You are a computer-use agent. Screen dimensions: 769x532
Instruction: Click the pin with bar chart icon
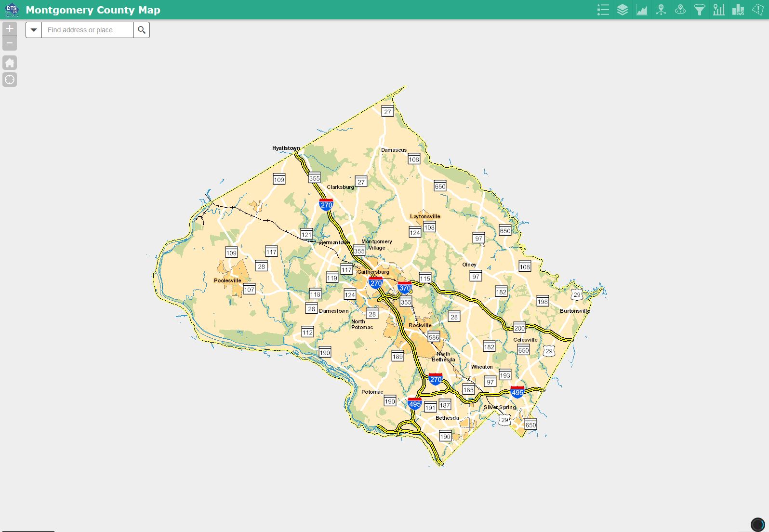[x=718, y=10]
